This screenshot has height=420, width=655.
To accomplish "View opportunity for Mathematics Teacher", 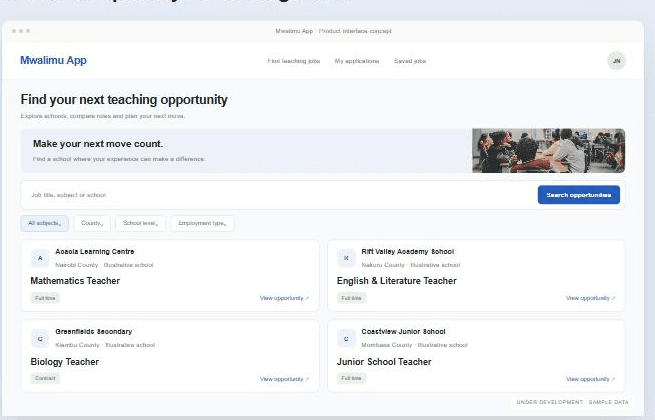I will 284,298.
